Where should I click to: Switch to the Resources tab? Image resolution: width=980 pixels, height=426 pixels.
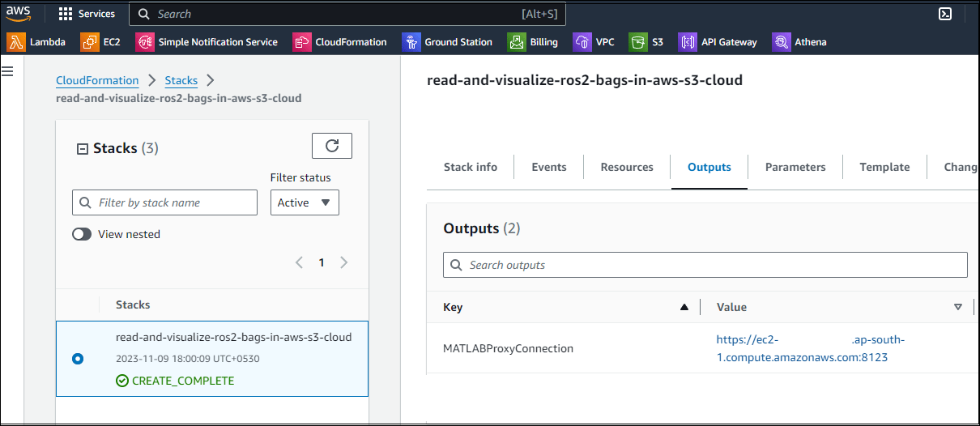[627, 167]
